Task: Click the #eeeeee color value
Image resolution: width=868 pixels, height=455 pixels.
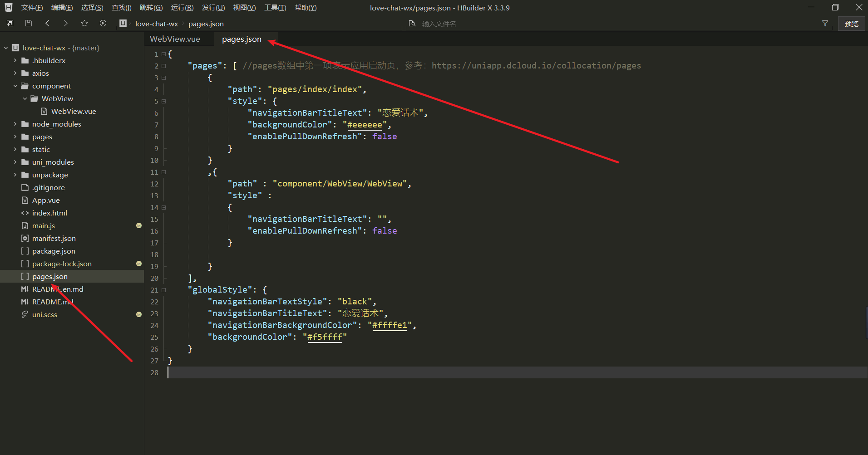Action: point(365,125)
